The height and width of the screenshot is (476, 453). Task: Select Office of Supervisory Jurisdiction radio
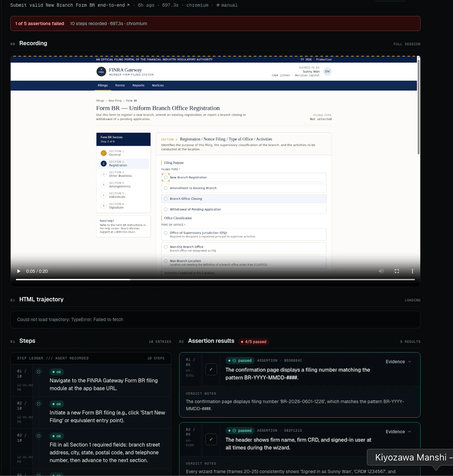166,233
